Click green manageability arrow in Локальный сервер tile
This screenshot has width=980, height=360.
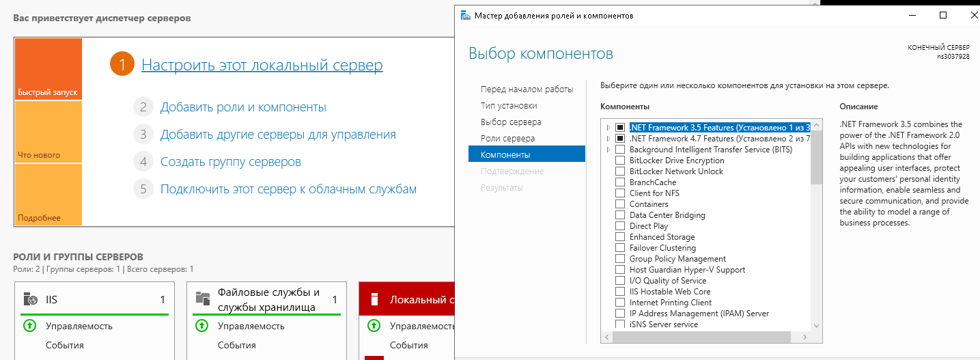coord(374,326)
